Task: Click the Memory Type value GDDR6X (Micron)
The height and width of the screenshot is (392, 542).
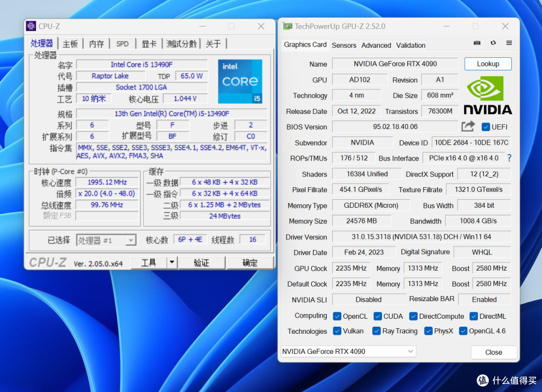Action: 371,205
